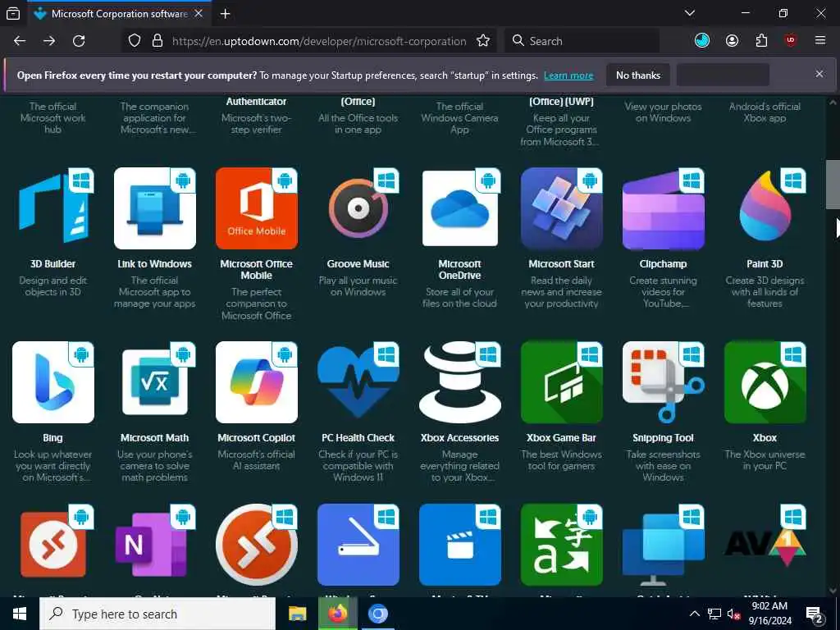The height and width of the screenshot is (630, 840).
Task: Show hidden system tray icons
Action: [694, 614]
